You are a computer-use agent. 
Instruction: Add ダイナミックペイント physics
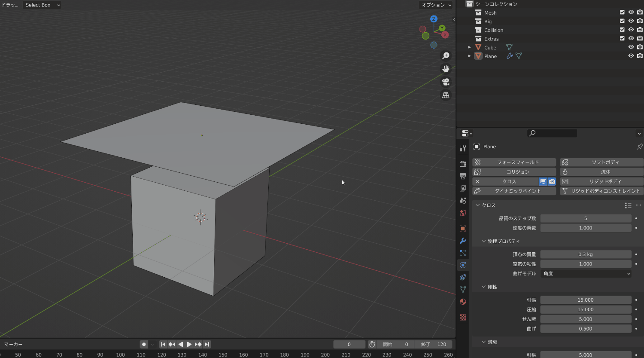point(514,191)
